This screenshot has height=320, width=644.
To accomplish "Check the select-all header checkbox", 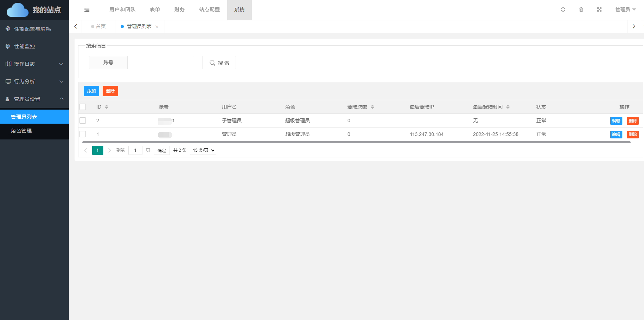I will coord(83,107).
